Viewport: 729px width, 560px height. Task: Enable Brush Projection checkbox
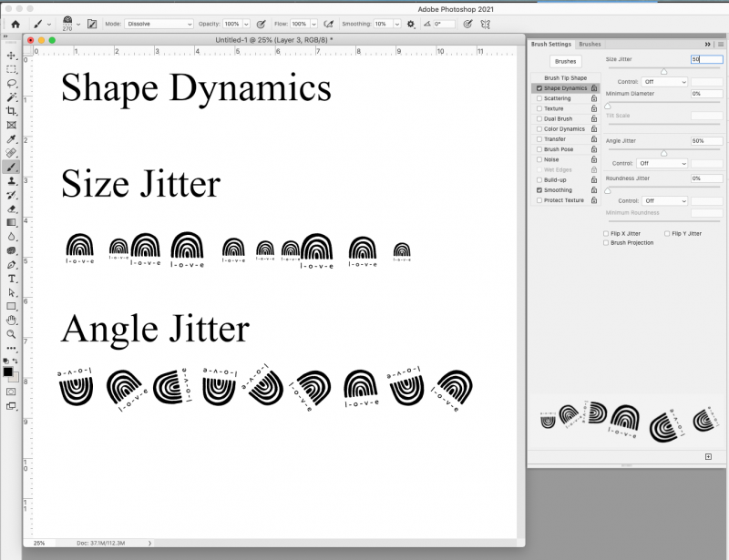[606, 242]
